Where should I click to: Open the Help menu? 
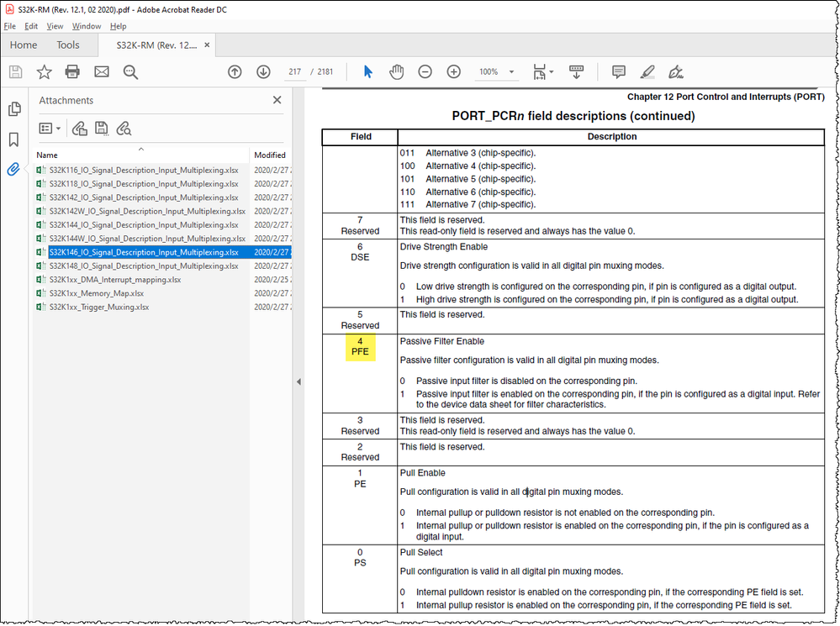click(x=118, y=26)
